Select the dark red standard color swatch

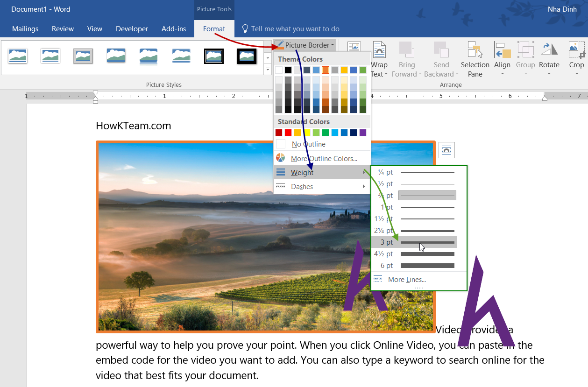click(x=279, y=133)
